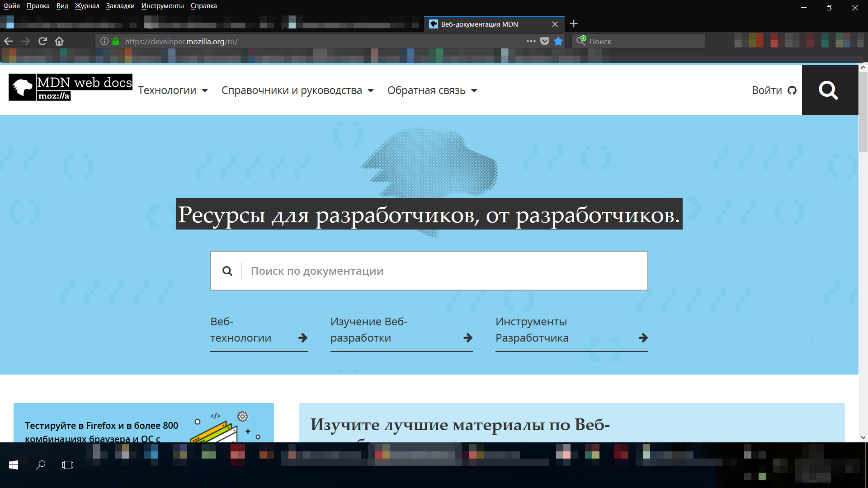Click inside the Поиск по документации field
Viewport: 868px width, 488px height.
429,270
